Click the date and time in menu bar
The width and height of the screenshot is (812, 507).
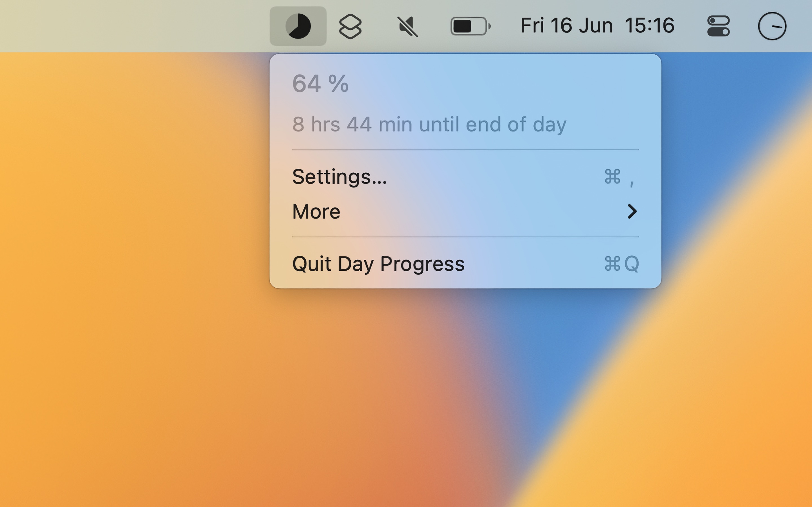(x=597, y=25)
